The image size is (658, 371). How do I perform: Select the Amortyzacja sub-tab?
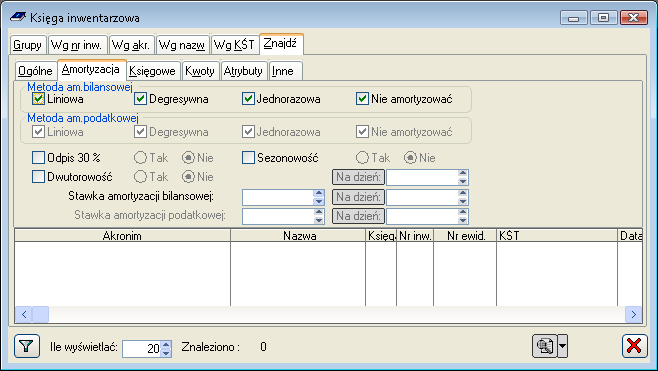pos(91,70)
